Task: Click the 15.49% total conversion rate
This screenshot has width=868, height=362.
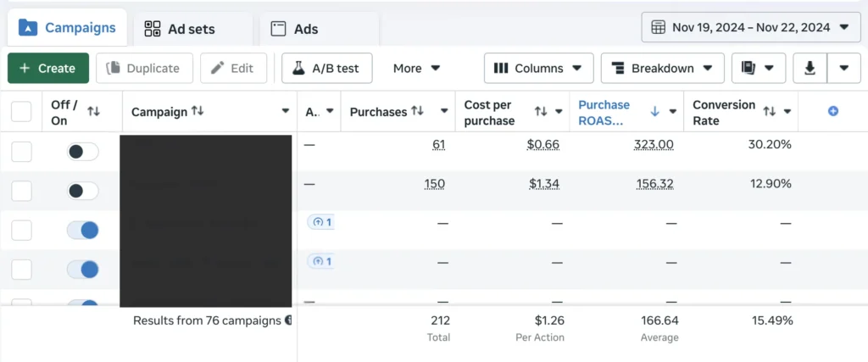Action: tap(771, 320)
